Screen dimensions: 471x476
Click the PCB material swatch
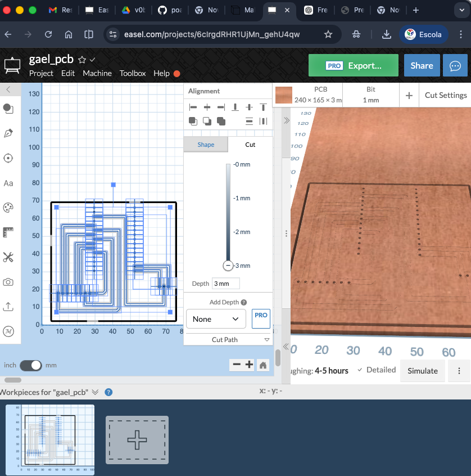click(x=284, y=95)
